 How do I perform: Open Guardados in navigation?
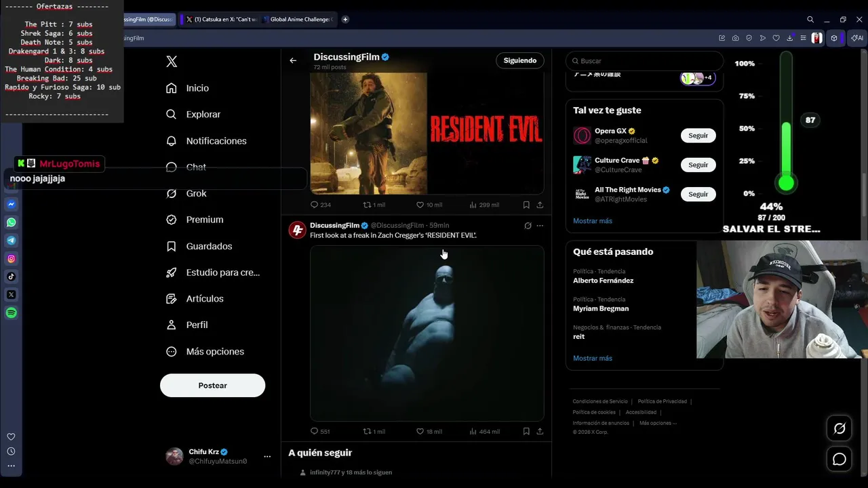tap(199, 246)
